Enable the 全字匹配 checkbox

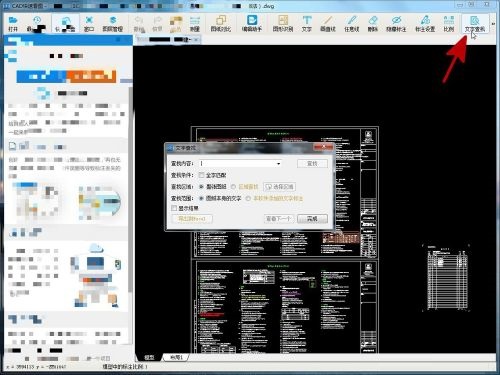[202, 175]
